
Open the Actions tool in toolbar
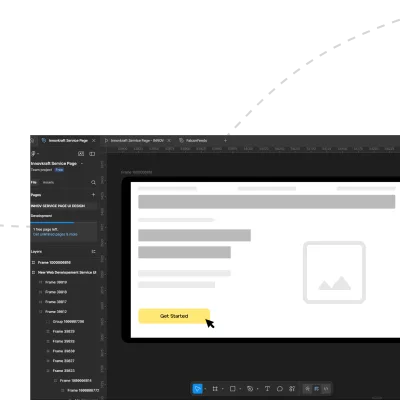(292, 389)
